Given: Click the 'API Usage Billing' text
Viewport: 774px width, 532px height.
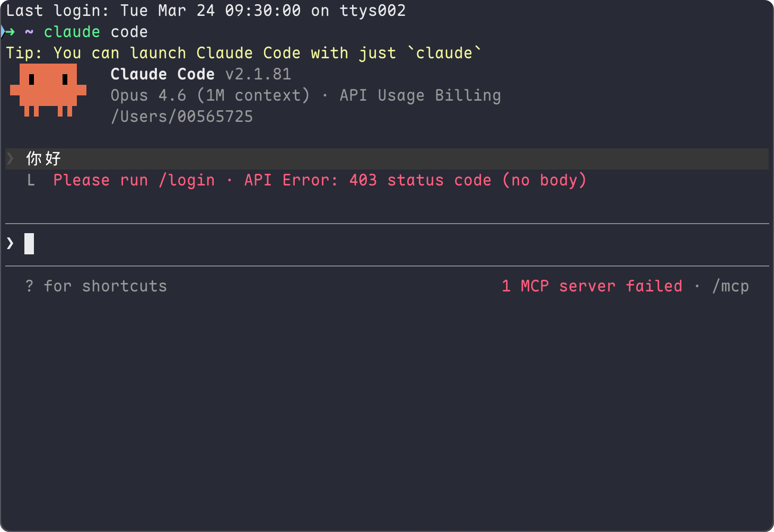Looking at the screenshot, I should pos(420,95).
